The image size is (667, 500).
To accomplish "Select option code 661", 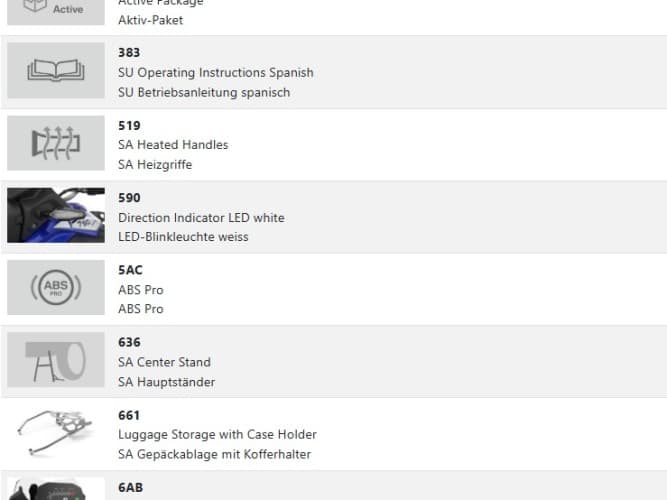I will (x=129, y=415).
